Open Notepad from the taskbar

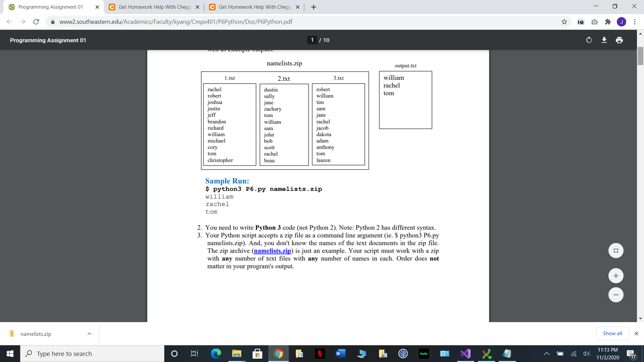tap(507, 353)
